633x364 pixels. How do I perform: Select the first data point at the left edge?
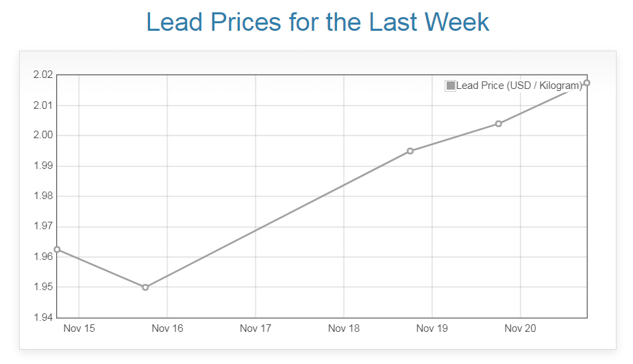57,249
